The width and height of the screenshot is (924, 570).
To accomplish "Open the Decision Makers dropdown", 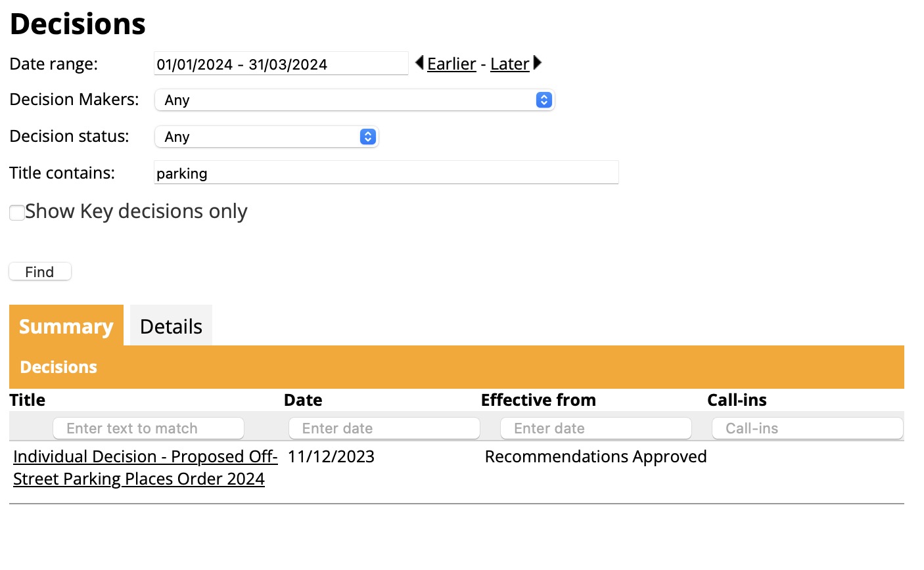I will (354, 100).
